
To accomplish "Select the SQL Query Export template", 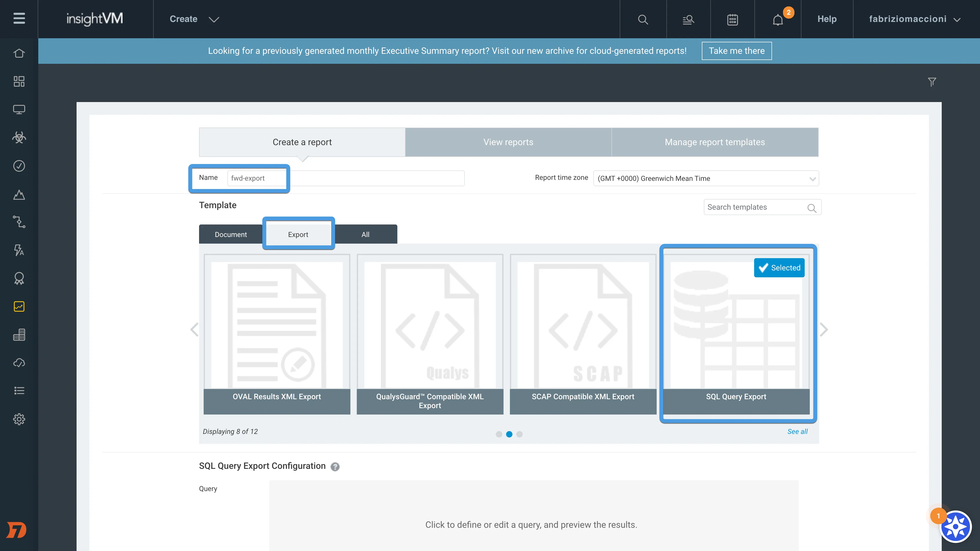I will pyautogui.click(x=736, y=334).
